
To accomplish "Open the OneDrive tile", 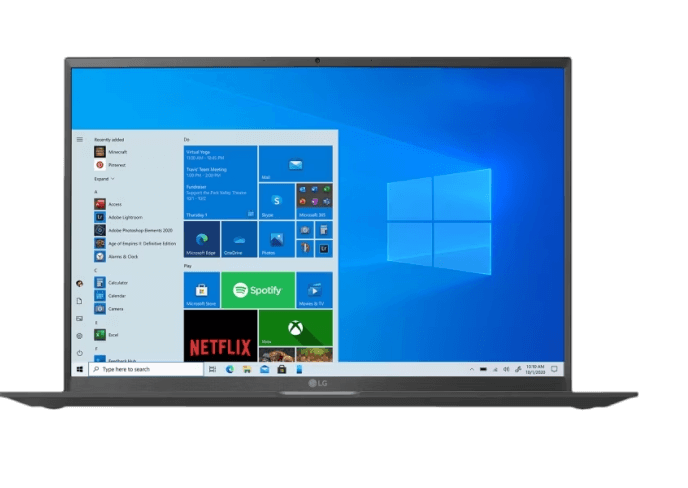I will pos(239,239).
